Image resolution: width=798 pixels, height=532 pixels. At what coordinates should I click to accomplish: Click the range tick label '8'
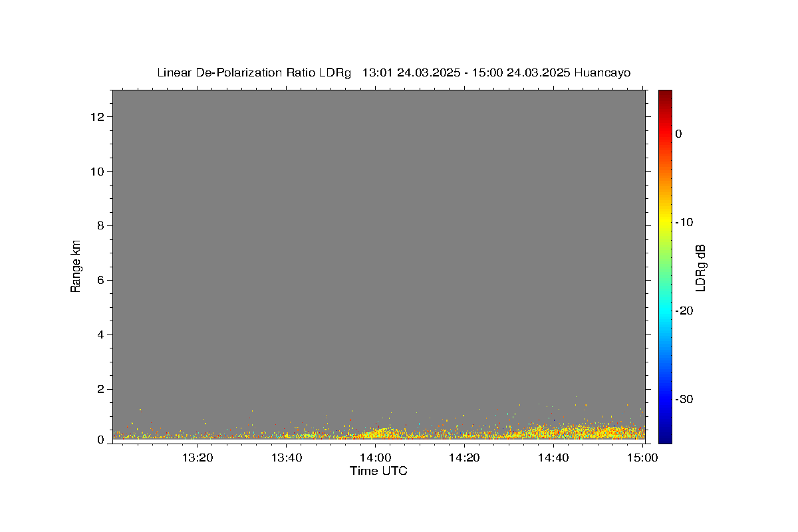pos(101,226)
